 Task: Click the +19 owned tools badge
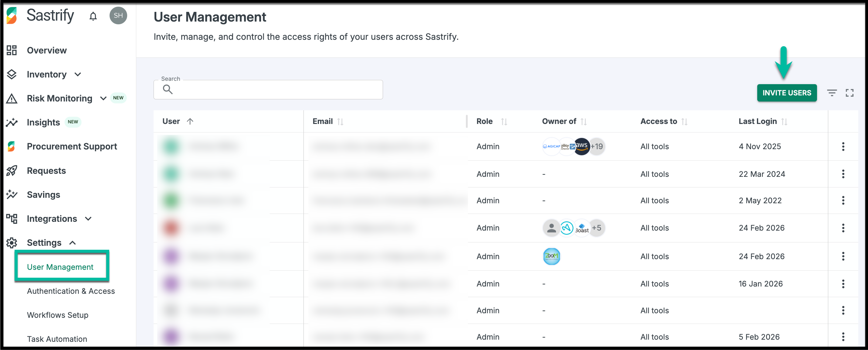[x=597, y=146]
